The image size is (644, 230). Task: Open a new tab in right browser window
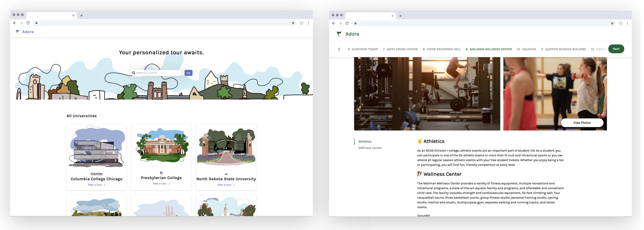pyautogui.click(x=401, y=16)
